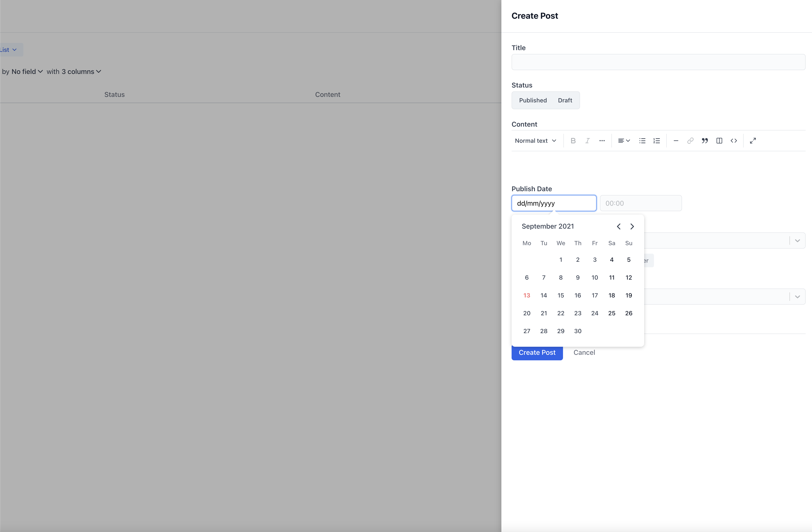Screen dimensions: 812x532
Task: Set post status to Published
Action: [533, 100]
